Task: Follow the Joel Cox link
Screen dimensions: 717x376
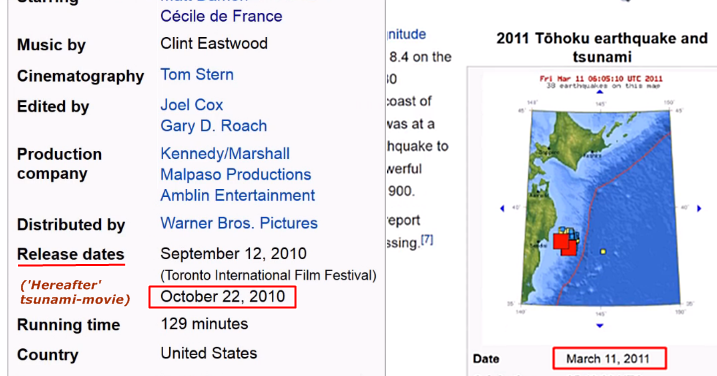Action: click(192, 105)
